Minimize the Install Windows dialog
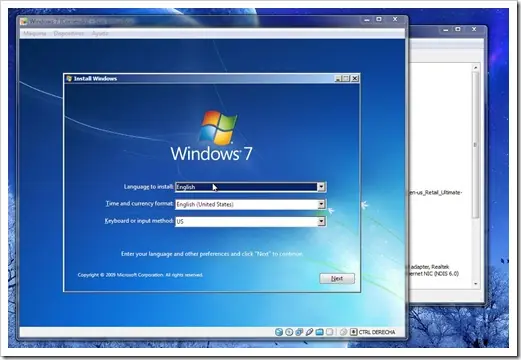Image resolution: width=521 pixels, height=360 pixels. pyautogui.click(x=338, y=79)
